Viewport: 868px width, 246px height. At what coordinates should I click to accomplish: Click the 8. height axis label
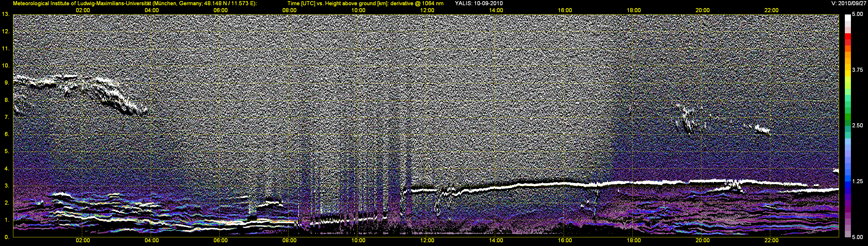(7, 100)
